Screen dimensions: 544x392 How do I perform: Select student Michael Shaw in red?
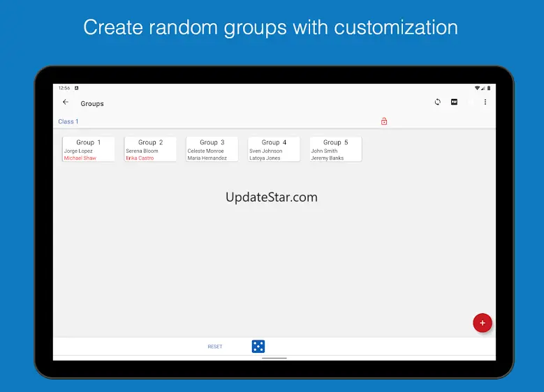pyautogui.click(x=80, y=158)
